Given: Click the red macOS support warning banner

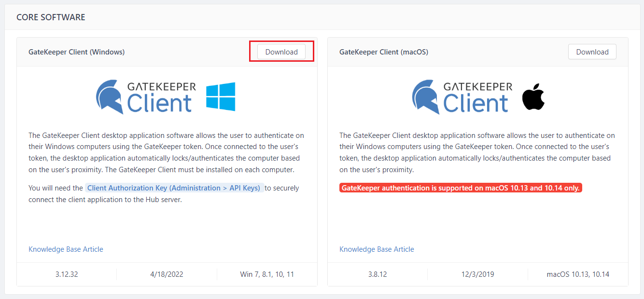Looking at the screenshot, I should click(x=460, y=188).
